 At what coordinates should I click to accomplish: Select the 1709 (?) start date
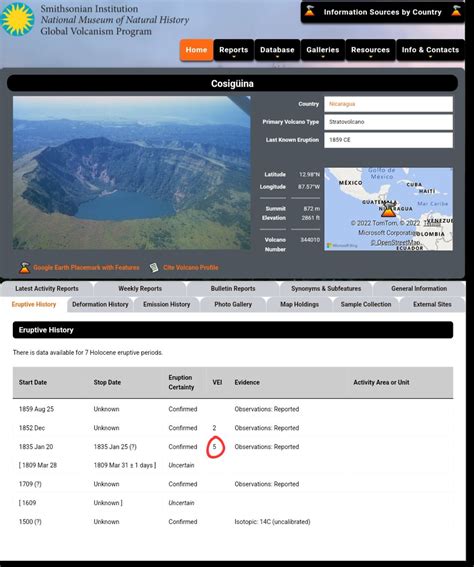coord(30,484)
